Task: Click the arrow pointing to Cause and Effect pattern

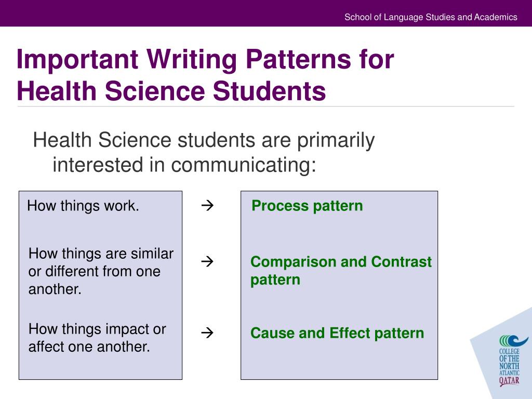Action: click(207, 332)
